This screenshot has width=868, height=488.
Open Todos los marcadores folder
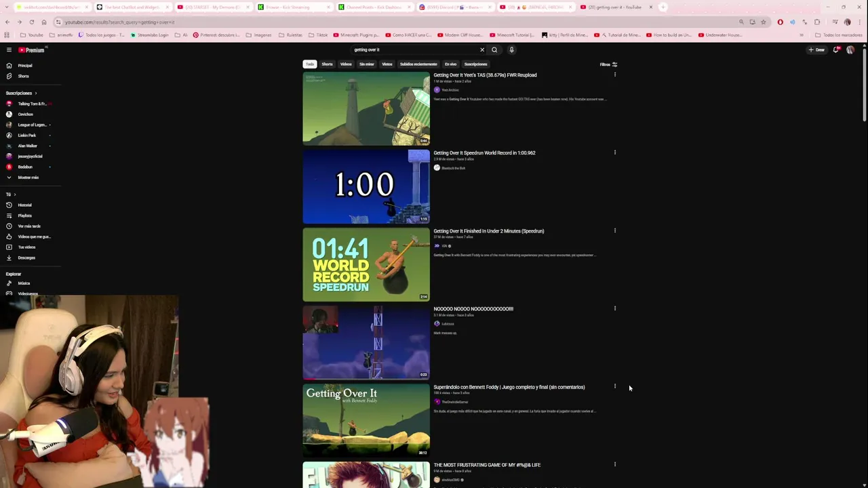pyautogui.click(x=839, y=35)
